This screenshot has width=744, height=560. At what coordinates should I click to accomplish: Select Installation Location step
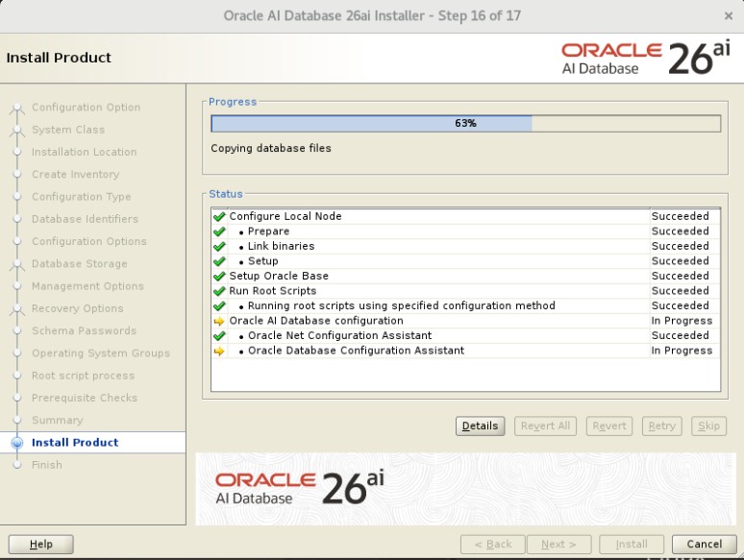coord(84,152)
